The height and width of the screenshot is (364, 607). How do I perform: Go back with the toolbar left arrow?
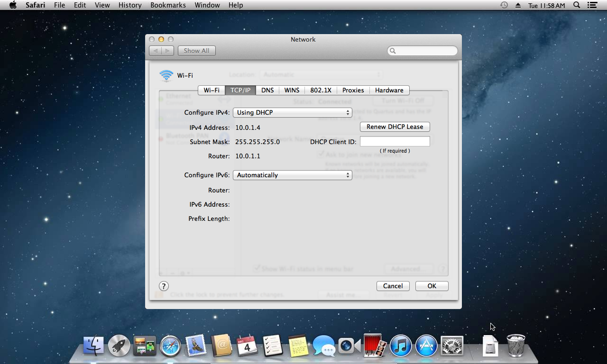coord(156,51)
